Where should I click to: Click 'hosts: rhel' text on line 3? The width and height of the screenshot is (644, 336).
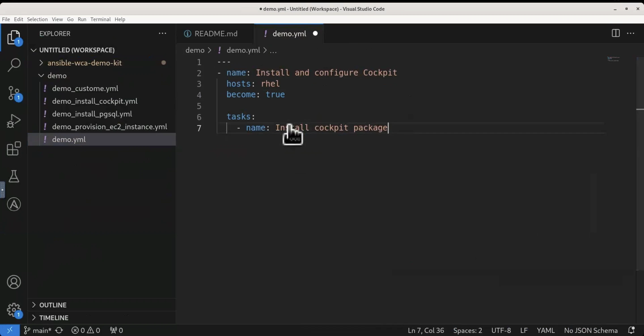point(253,84)
